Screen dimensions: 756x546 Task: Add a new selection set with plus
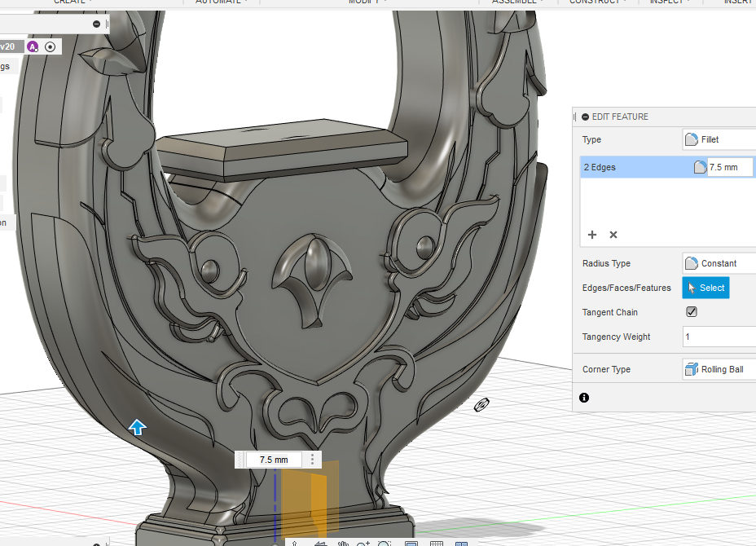592,235
